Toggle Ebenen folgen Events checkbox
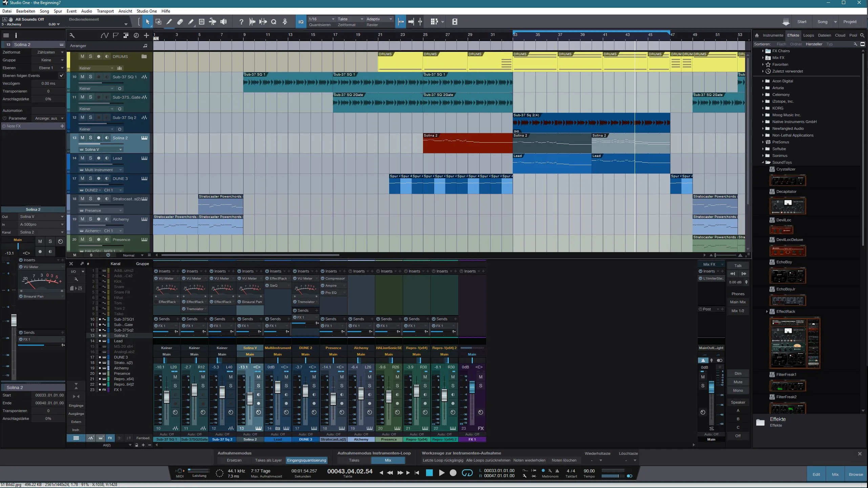Image resolution: width=868 pixels, height=488 pixels. (61, 76)
